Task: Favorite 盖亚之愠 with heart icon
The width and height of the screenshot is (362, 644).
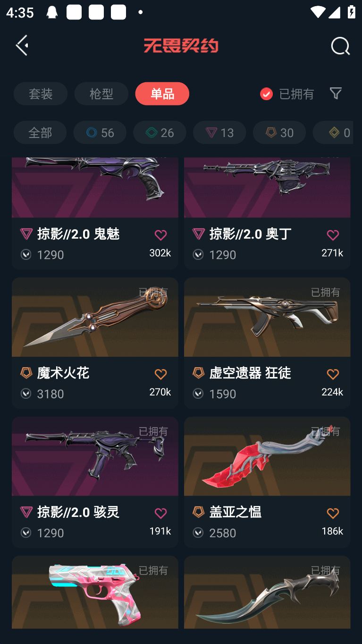Action: (333, 513)
